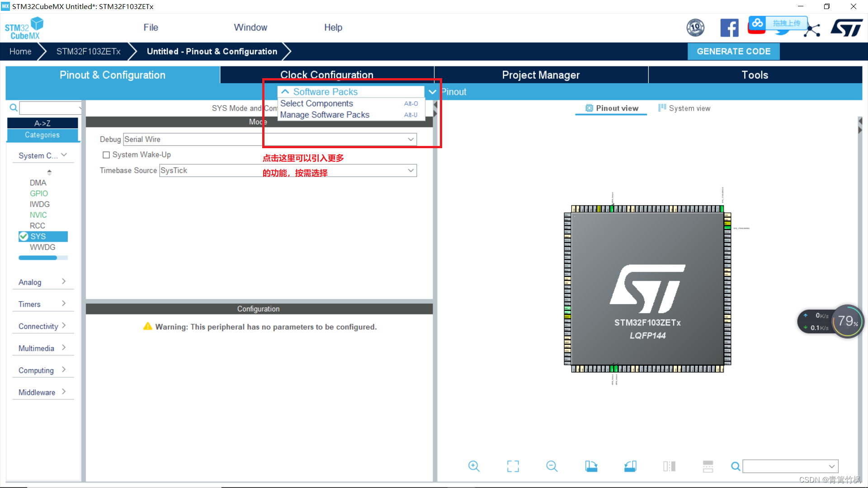Click the horizontal split view icon
This screenshot has width=868, height=488.
(708, 466)
